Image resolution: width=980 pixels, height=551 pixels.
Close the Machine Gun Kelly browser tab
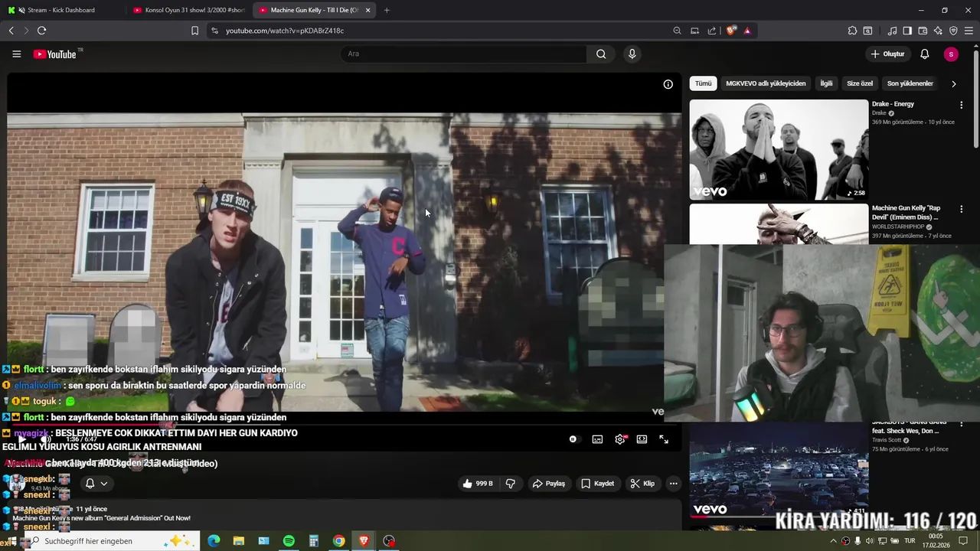[367, 10]
